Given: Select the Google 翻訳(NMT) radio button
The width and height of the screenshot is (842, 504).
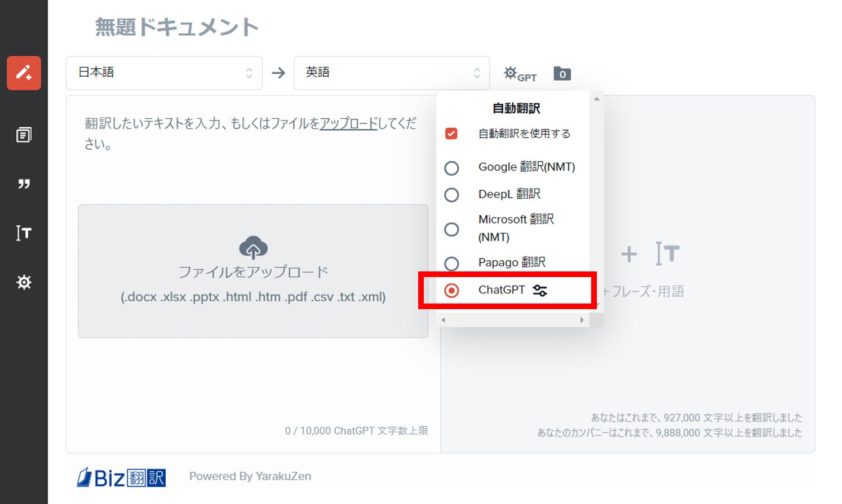Looking at the screenshot, I should 451,168.
